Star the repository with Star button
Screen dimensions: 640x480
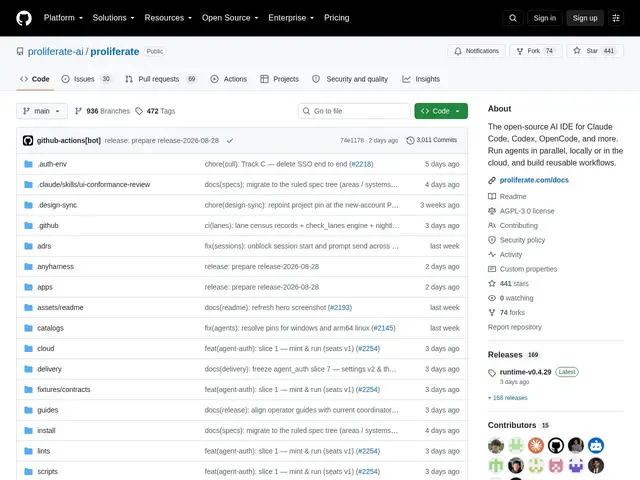click(x=595, y=51)
